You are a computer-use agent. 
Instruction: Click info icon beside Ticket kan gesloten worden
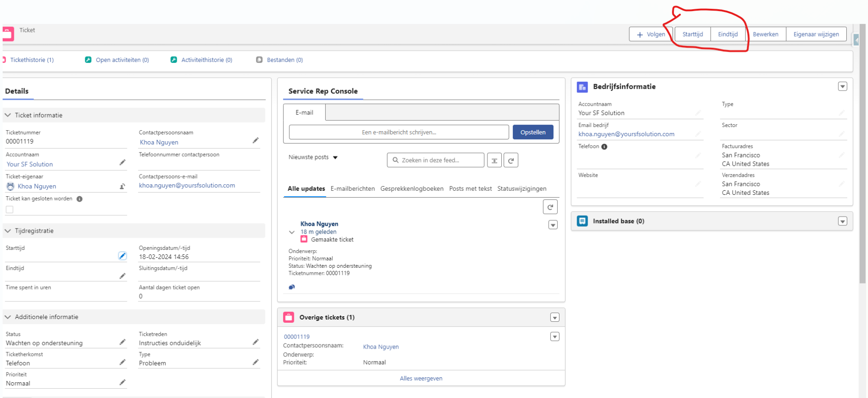pyautogui.click(x=79, y=199)
